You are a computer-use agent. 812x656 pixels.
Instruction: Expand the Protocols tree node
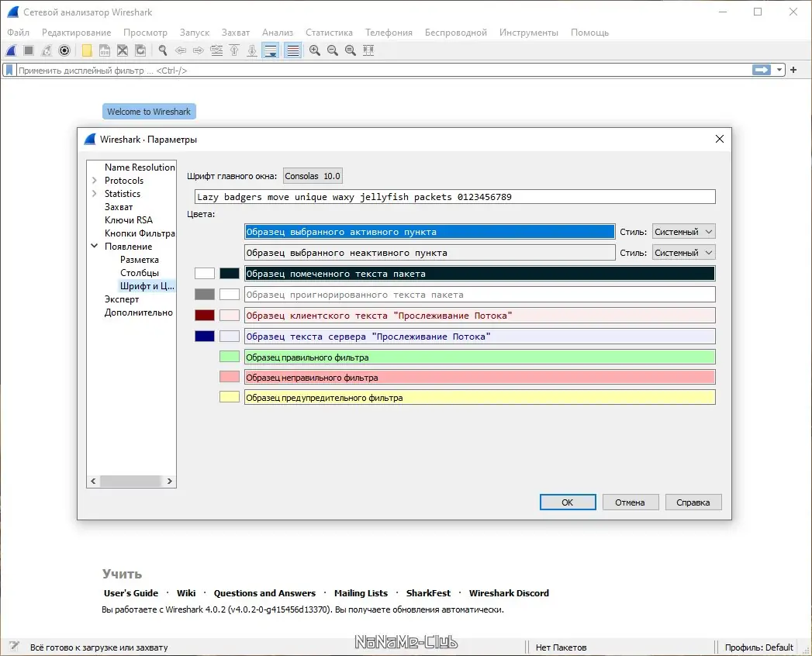point(95,180)
